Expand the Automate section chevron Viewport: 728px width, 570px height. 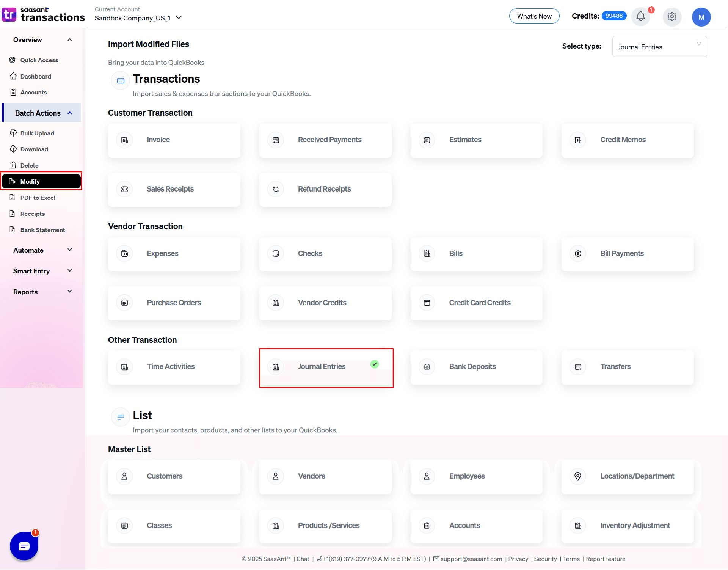70,250
